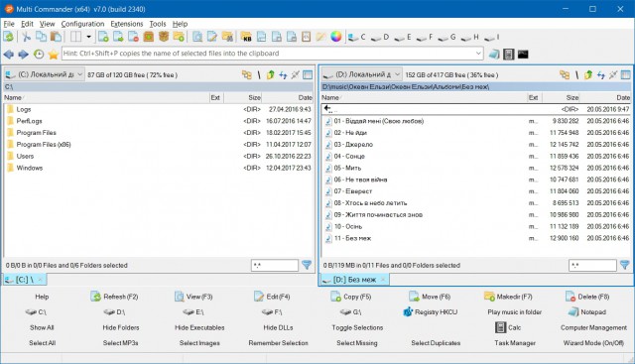
Task: Click the Hide Folders button
Action: pos(121,327)
